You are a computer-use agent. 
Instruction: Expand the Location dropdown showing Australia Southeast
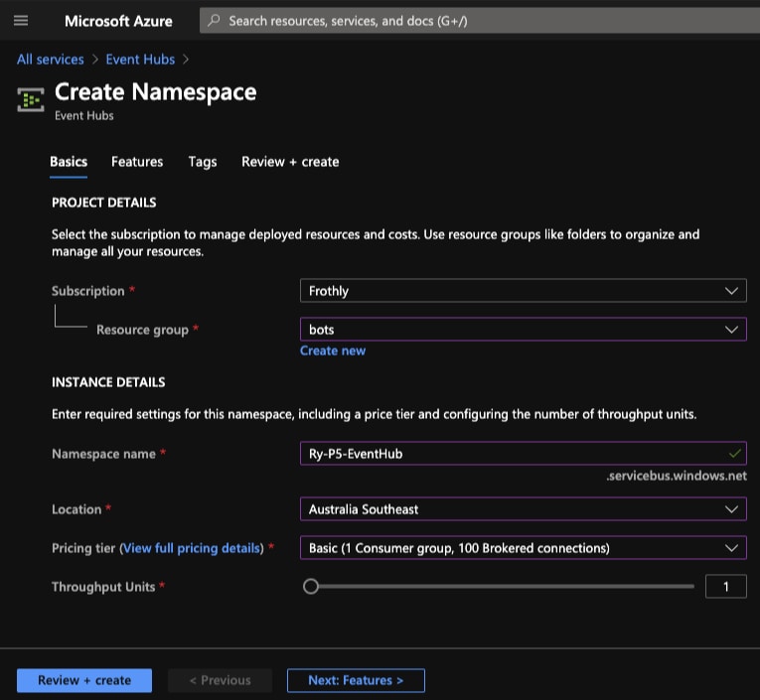tap(523, 509)
